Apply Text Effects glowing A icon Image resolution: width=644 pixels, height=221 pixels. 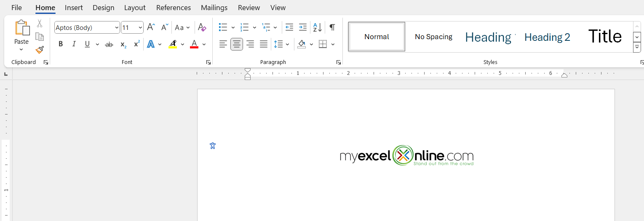(151, 44)
